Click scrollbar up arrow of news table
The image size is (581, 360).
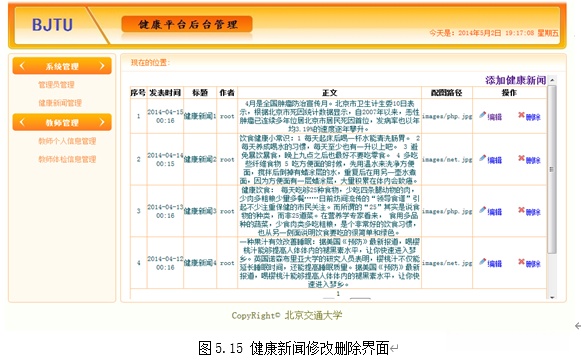click(552, 80)
